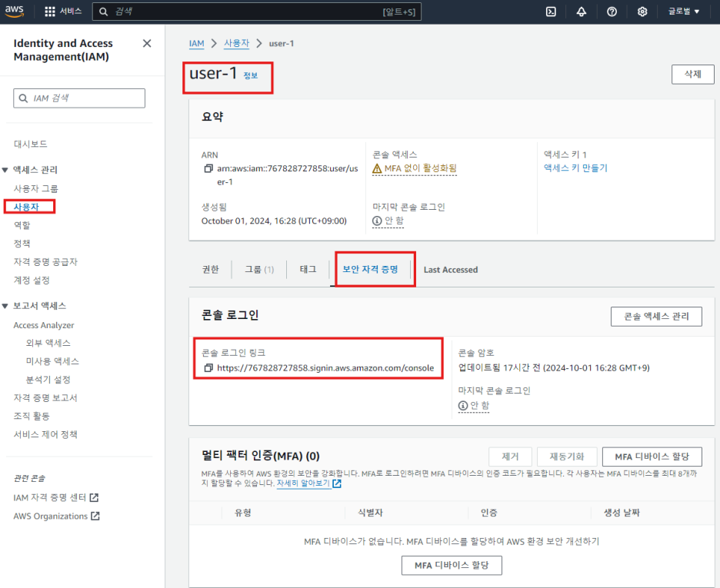Open 자격 증명 공급자 in the sidebar

coord(45,262)
